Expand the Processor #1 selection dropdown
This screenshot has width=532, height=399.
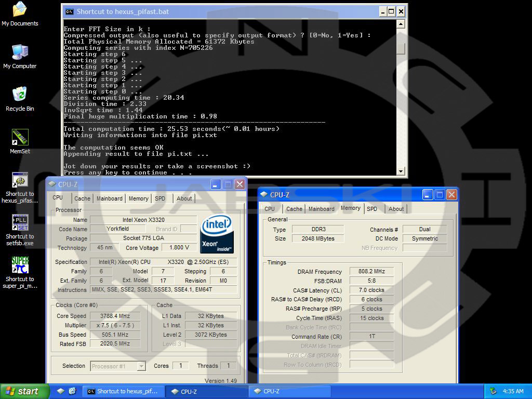[141, 366]
